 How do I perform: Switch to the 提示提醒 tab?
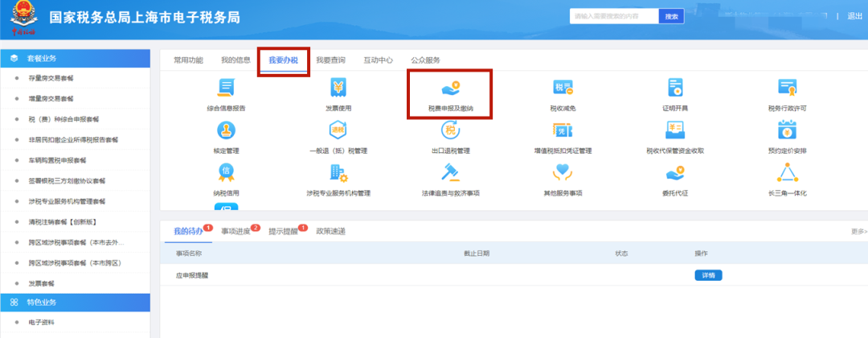point(284,231)
